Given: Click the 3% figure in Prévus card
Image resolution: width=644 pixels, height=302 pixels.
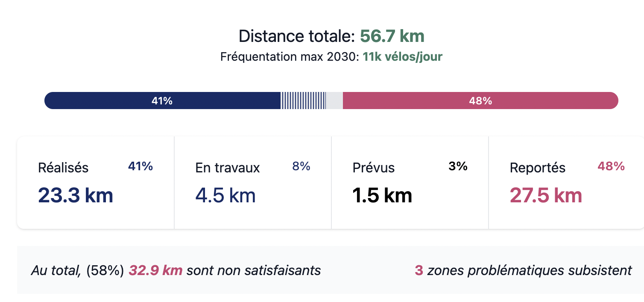Looking at the screenshot, I should (x=458, y=166).
